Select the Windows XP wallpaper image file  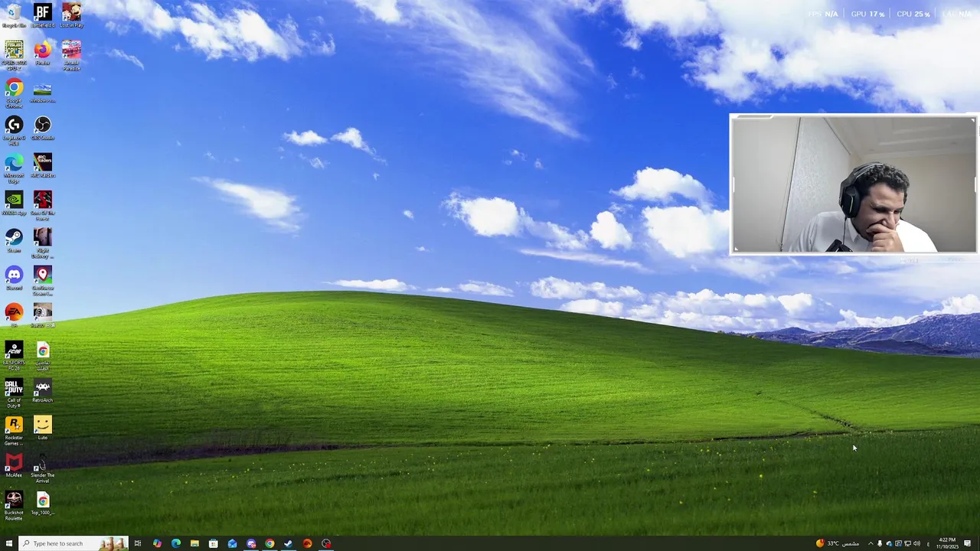coord(42,91)
